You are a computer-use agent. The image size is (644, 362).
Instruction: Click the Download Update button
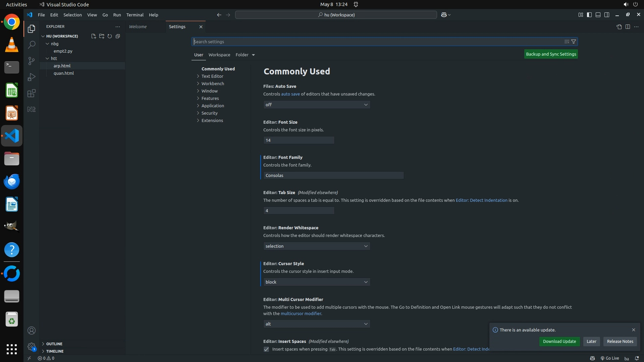(x=559, y=342)
